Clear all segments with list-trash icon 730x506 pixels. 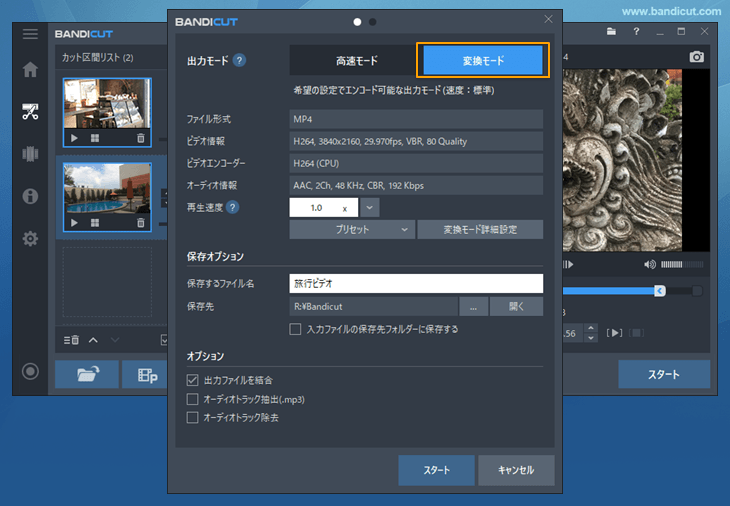(71, 340)
